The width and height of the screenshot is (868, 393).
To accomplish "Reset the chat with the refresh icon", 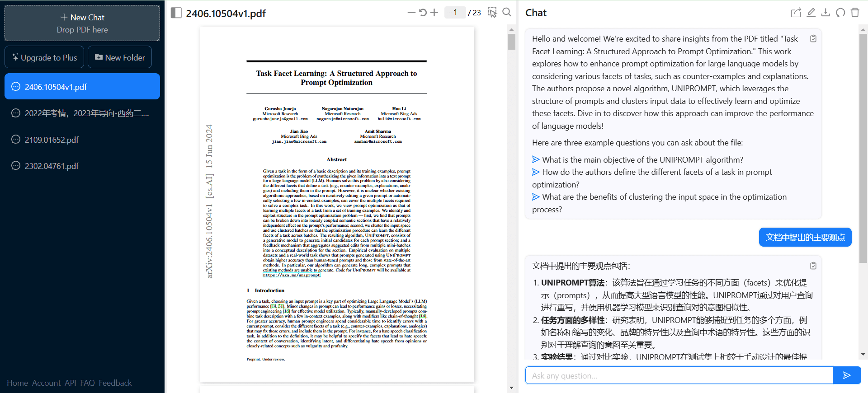I will (x=840, y=13).
